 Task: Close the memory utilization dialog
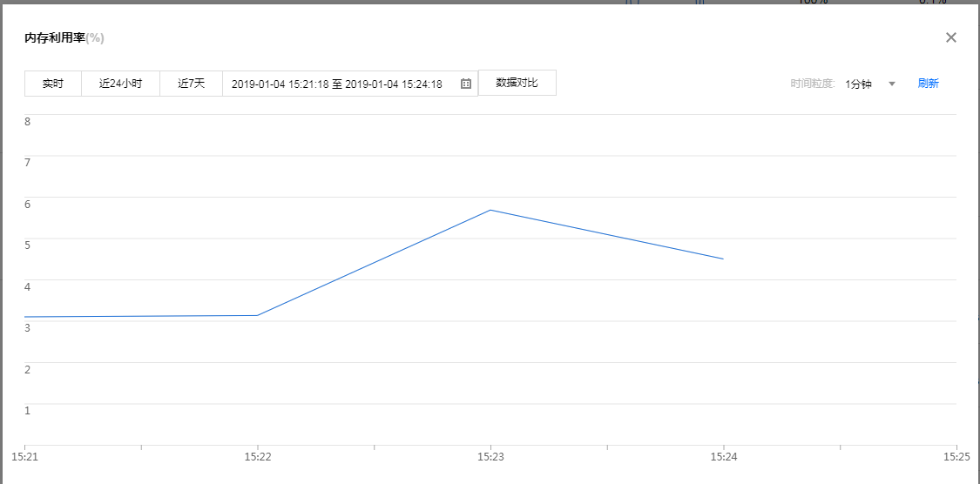coord(951,37)
